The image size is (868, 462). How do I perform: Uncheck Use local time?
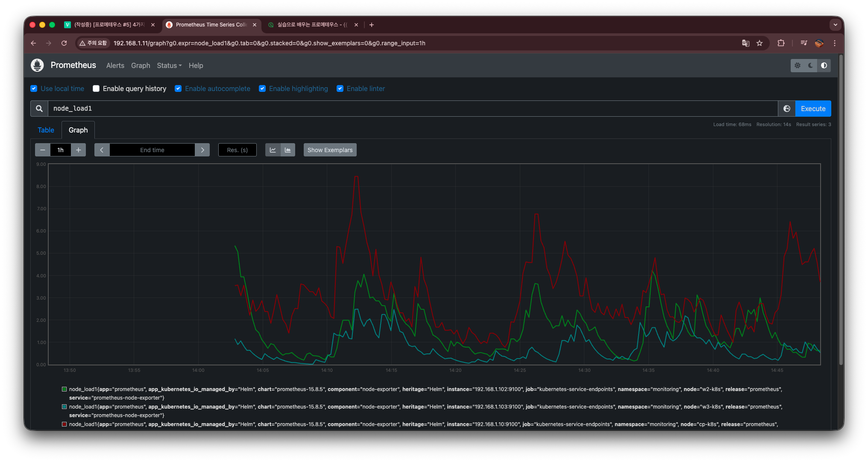(34, 88)
